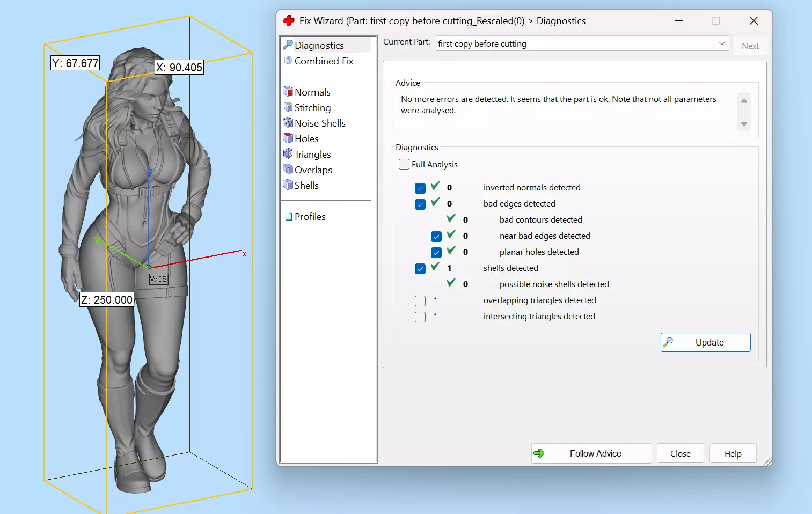The height and width of the screenshot is (514, 812).
Task: Click the Diagnostics magnifier icon in sidebar
Action: tap(288, 45)
